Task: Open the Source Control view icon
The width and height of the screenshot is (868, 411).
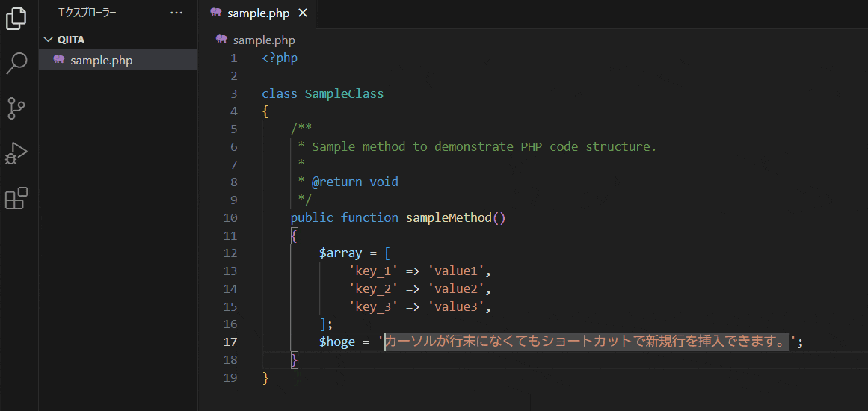Action: click(16, 108)
